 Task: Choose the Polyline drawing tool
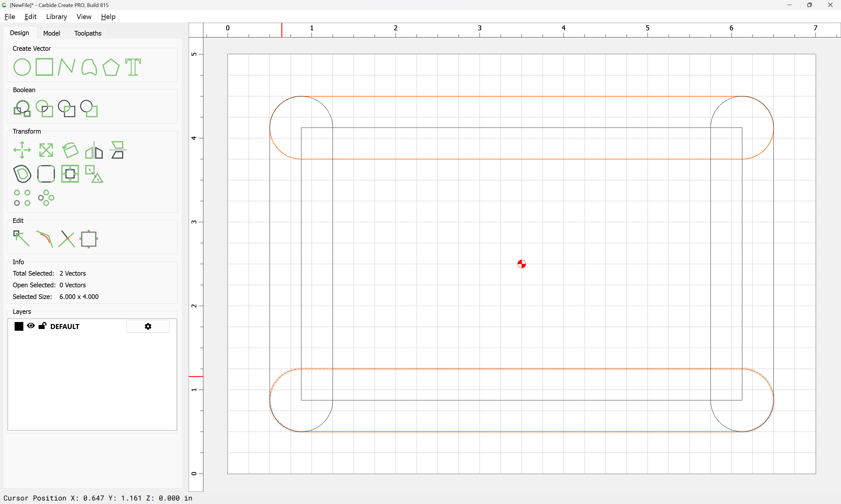pos(67,67)
